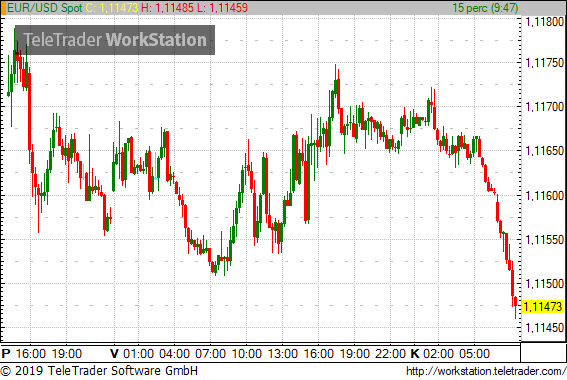The height and width of the screenshot is (380, 567).
Task: Click the K day marker on time axis
Action: tap(415, 353)
